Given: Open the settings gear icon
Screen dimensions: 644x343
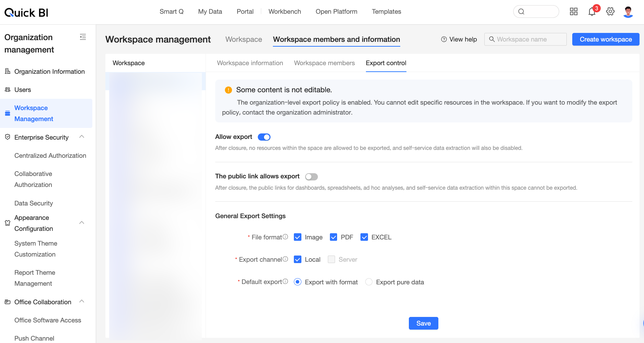Looking at the screenshot, I should coord(610,12).
